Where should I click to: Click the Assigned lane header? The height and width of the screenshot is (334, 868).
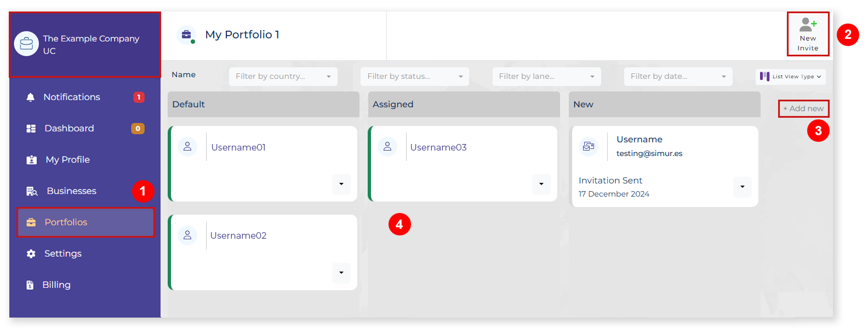pos(464,104)
